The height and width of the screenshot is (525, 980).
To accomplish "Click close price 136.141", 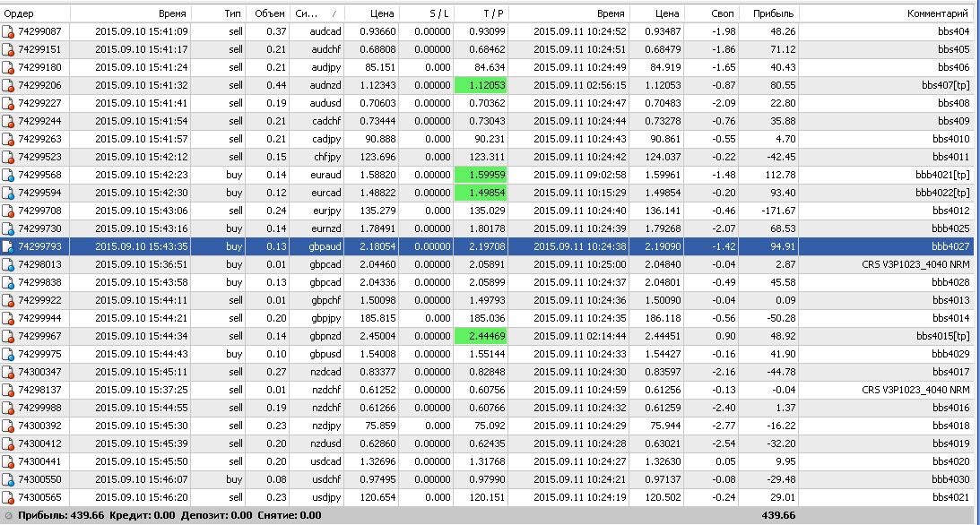I will (x=665, y=211).
